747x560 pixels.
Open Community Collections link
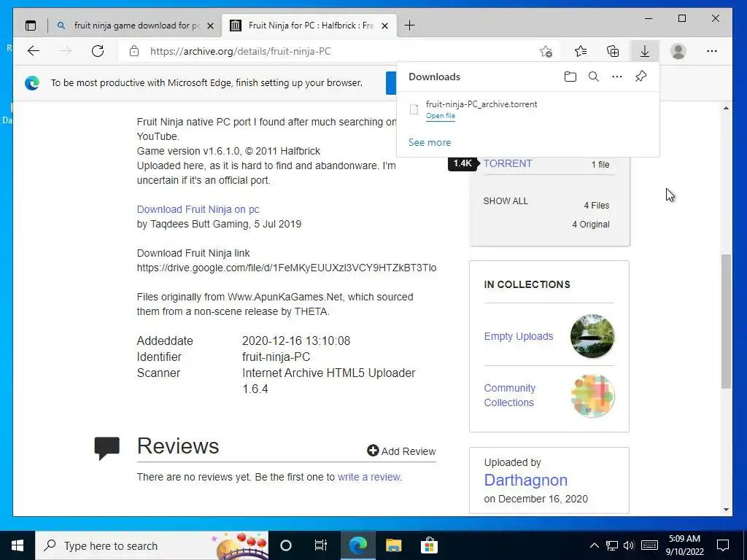(x=510, y=395)
